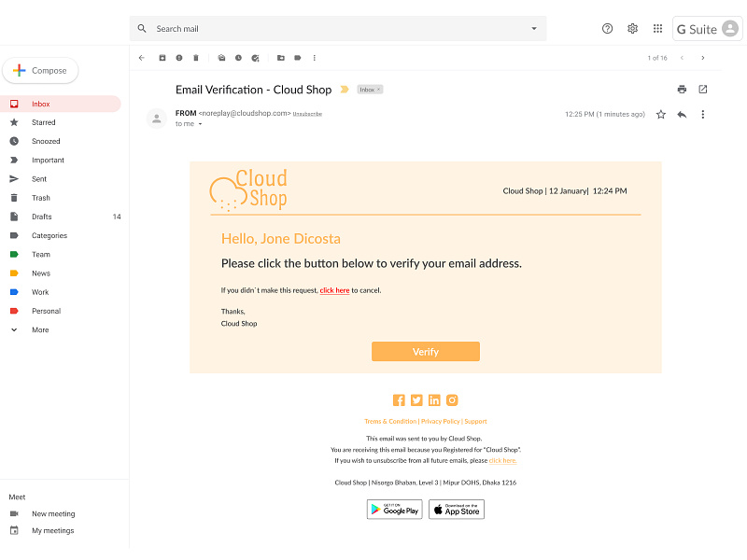This screenshot has width=747, height=560.
Task: Apply a label to the email
Action: (298, 58)
